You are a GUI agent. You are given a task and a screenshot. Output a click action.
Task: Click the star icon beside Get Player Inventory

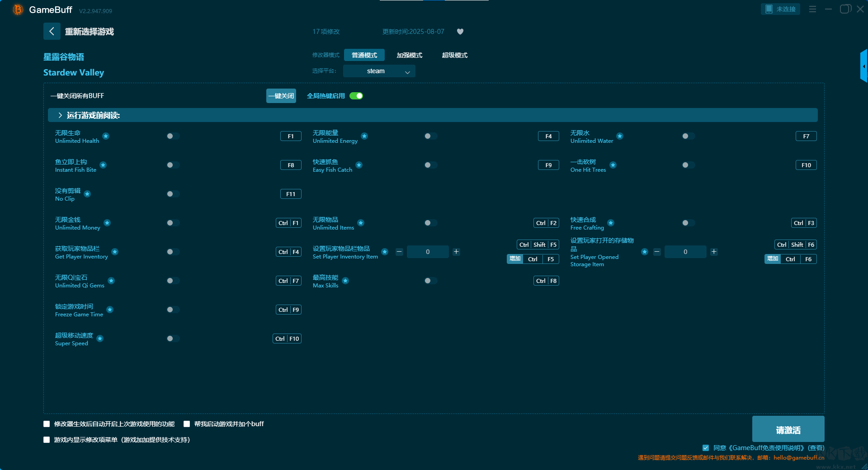pyautogui.click(x=115, y=252)
